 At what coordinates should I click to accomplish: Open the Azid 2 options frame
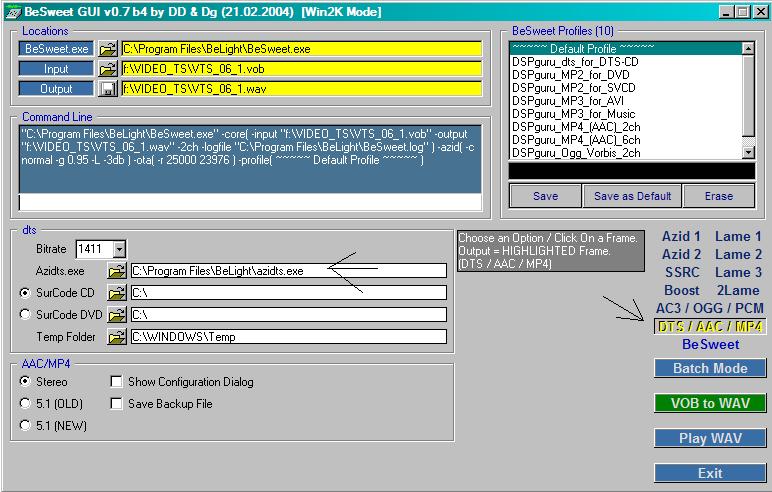click(681, 255)
